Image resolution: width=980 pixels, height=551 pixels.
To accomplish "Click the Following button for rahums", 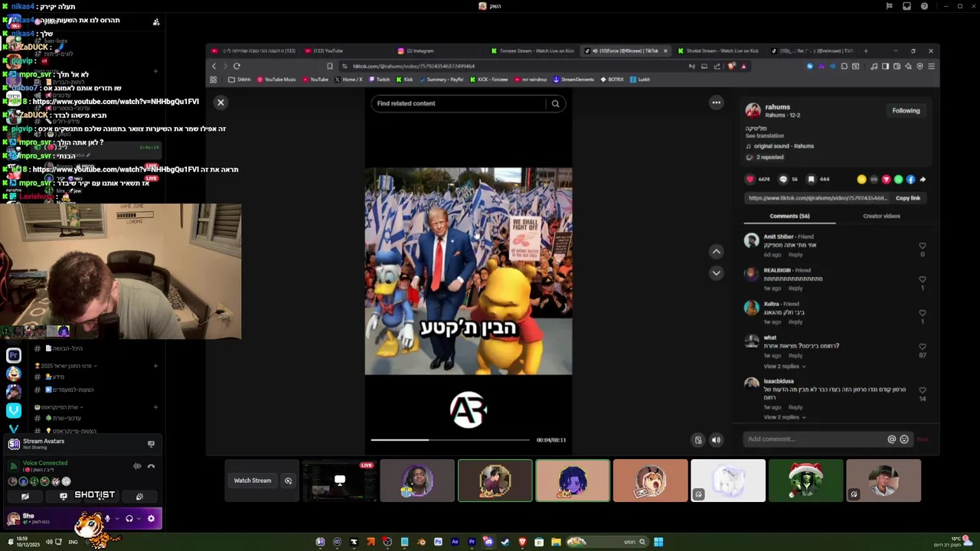I will (906, 110).
